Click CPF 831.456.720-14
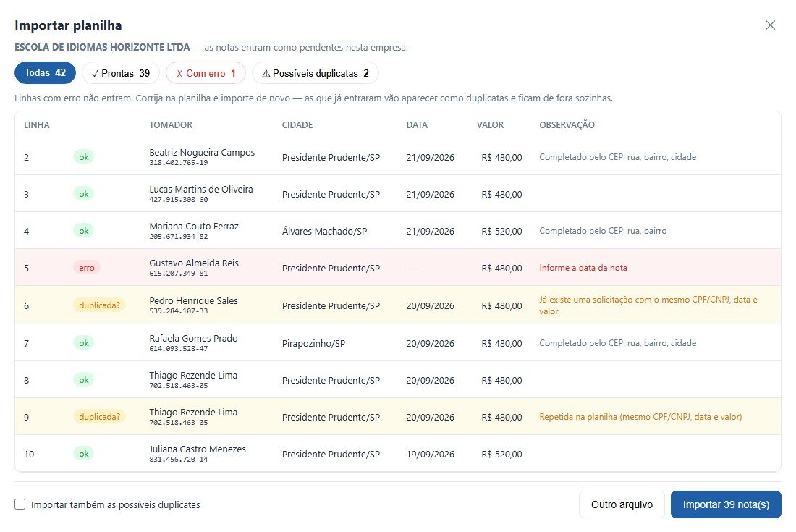This screenshot has height=532, width=796. [179, 460]
